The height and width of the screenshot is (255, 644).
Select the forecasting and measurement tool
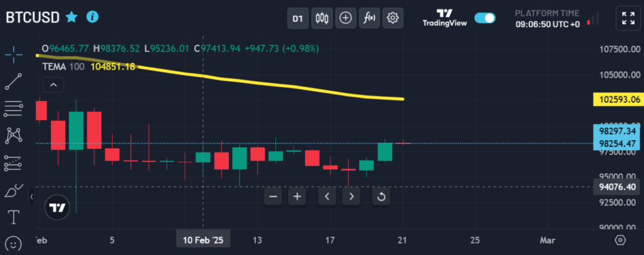coord(14,163)
